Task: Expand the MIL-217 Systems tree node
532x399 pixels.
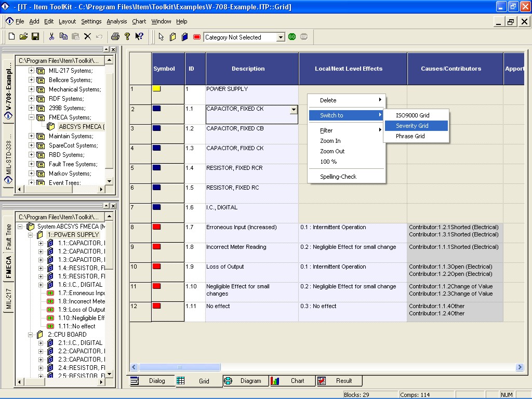Action: (x=31, y=71)
